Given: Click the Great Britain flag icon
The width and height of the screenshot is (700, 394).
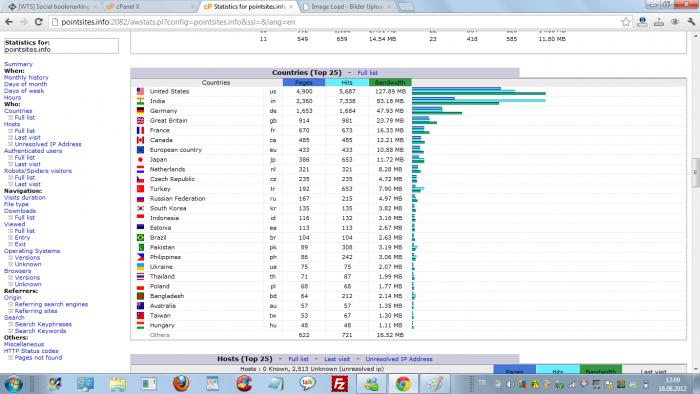Looking at the screenshot, I should coord(140,120).
